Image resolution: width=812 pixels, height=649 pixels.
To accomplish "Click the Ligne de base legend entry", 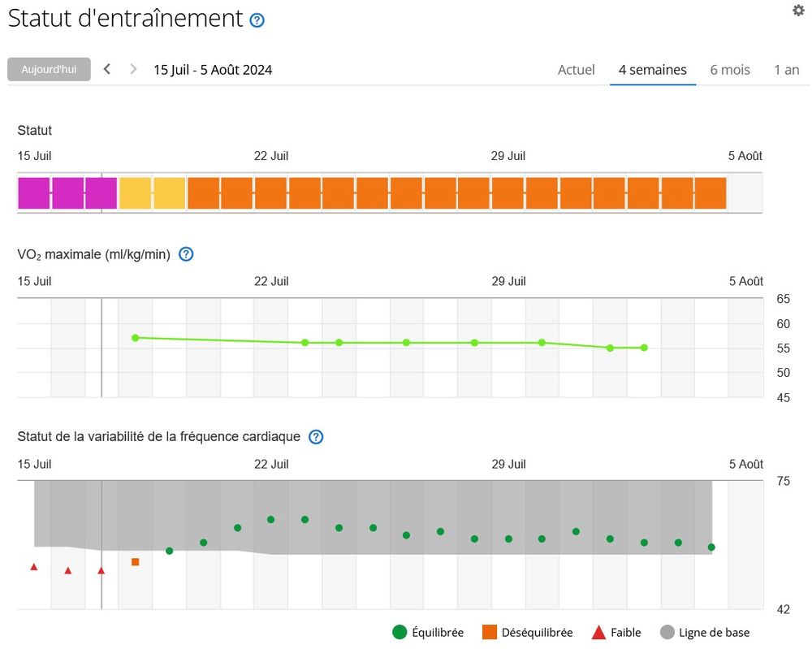I will pyautogui.click(x=705, y=632).
